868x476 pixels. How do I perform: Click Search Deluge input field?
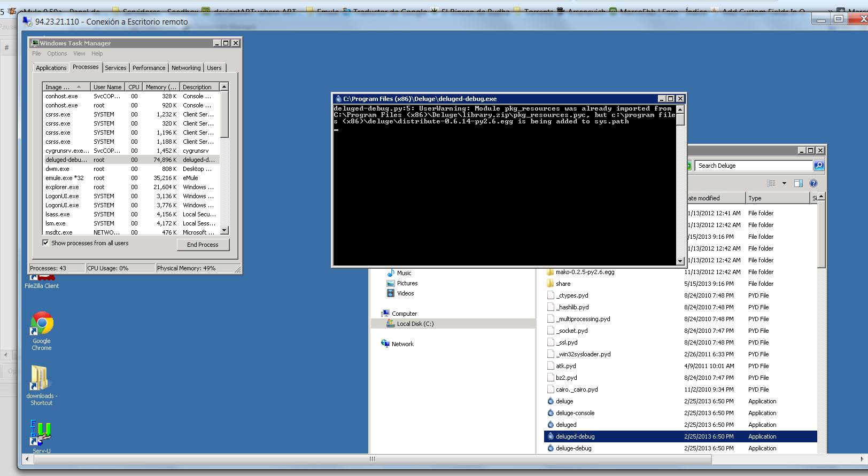click(754, 166)
